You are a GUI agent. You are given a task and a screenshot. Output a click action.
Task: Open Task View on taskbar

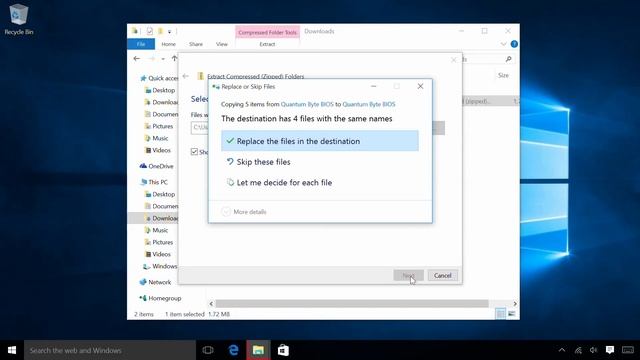coord(208,350)
